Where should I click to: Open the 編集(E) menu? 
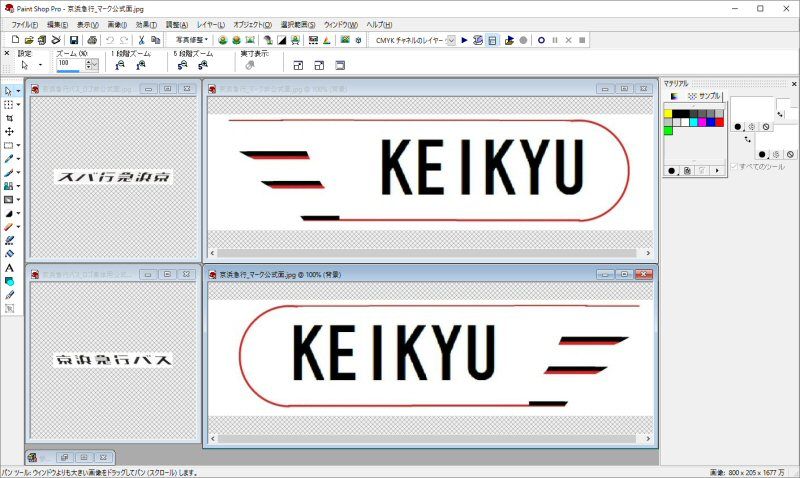(x=57, y=24)
